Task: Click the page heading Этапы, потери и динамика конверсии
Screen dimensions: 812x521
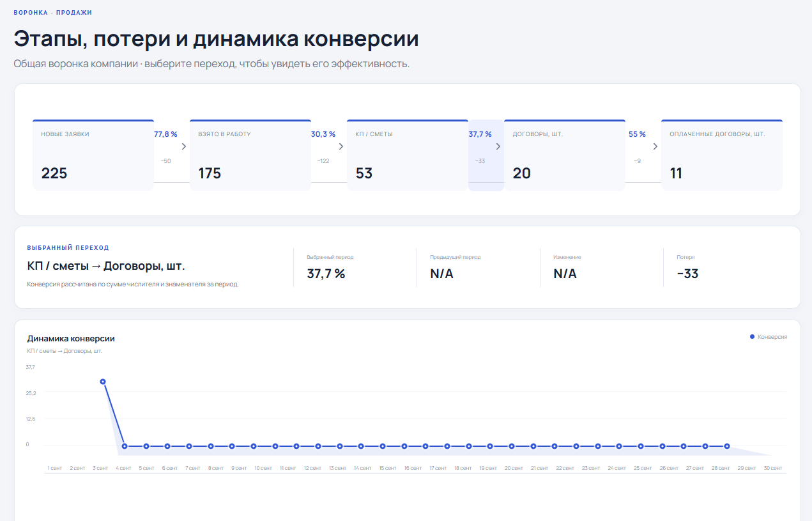Action: point(217,39)
